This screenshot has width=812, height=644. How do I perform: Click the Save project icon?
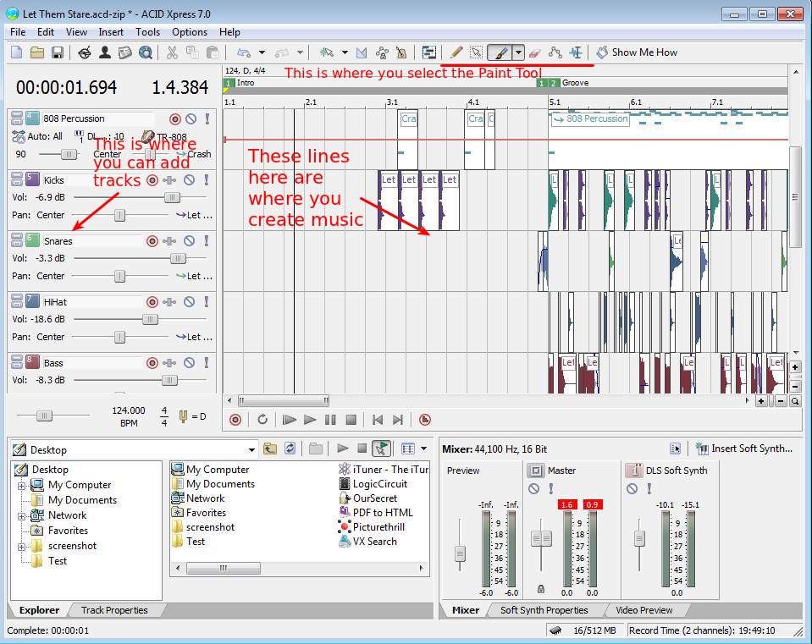tap(58, 52)
